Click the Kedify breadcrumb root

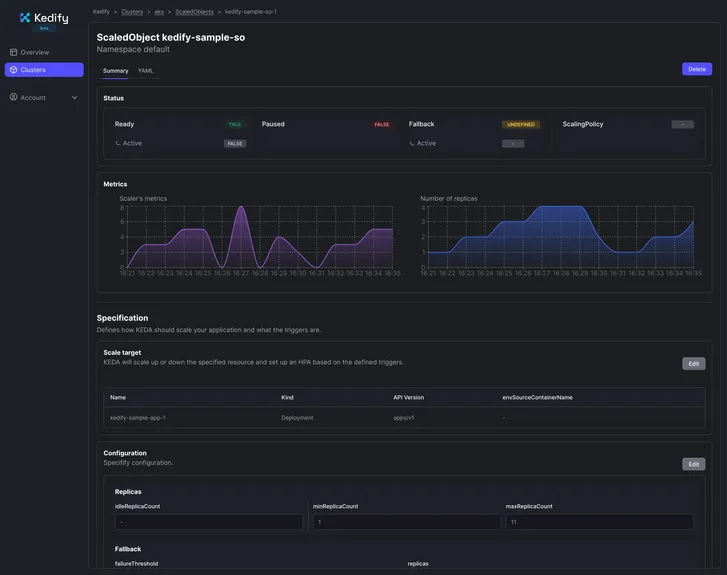click(101, 12)
